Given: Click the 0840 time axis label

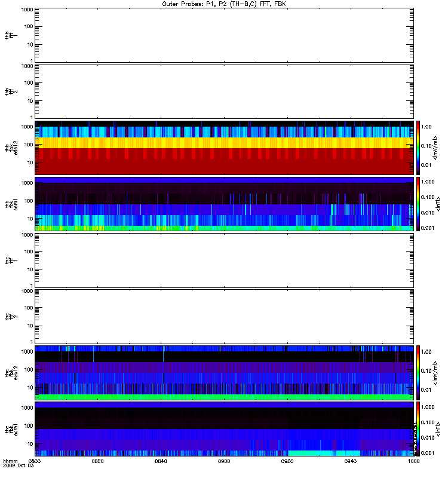Looking at the screenshot, I should 161,461.
